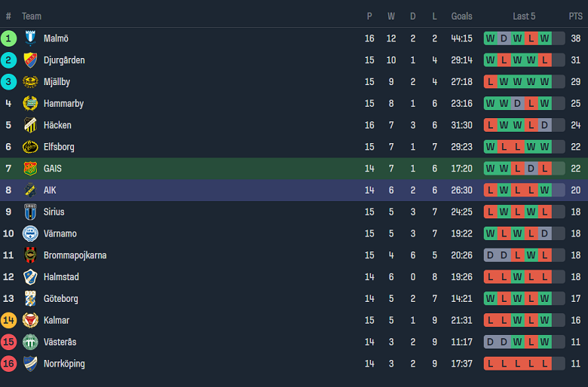This screenshot has height=387, width=588.
Task: Click the Malmö club crest icon
Action: point(30,38)
